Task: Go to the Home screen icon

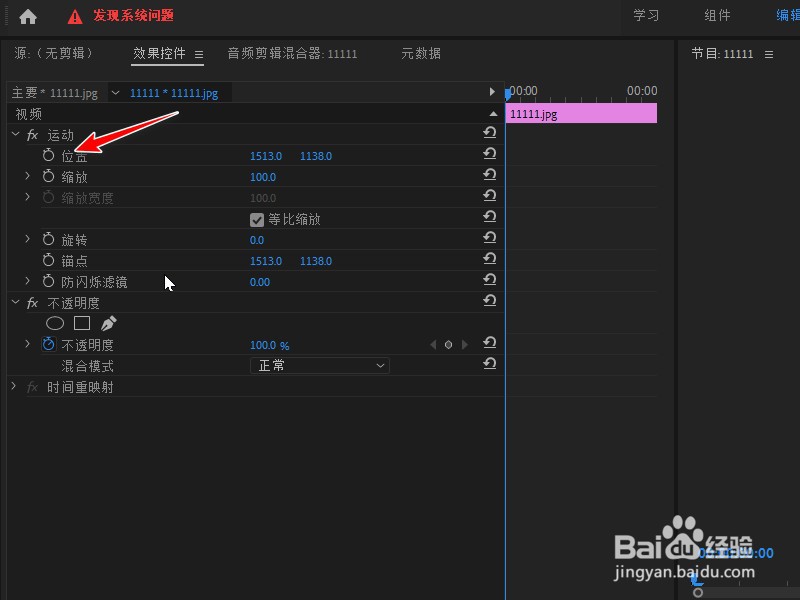Action: click(x=28, y=17)
